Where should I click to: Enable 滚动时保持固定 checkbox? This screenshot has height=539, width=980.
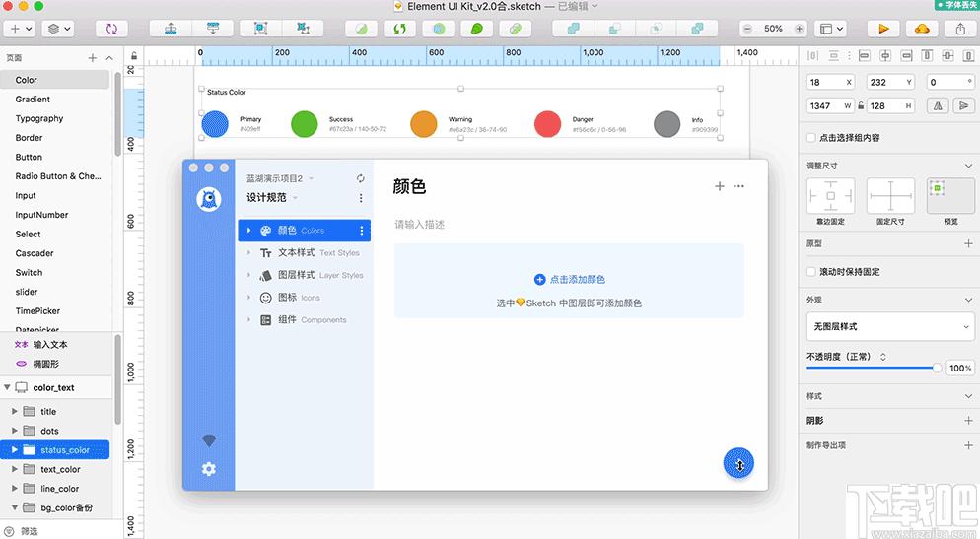[x=811, y=272]
